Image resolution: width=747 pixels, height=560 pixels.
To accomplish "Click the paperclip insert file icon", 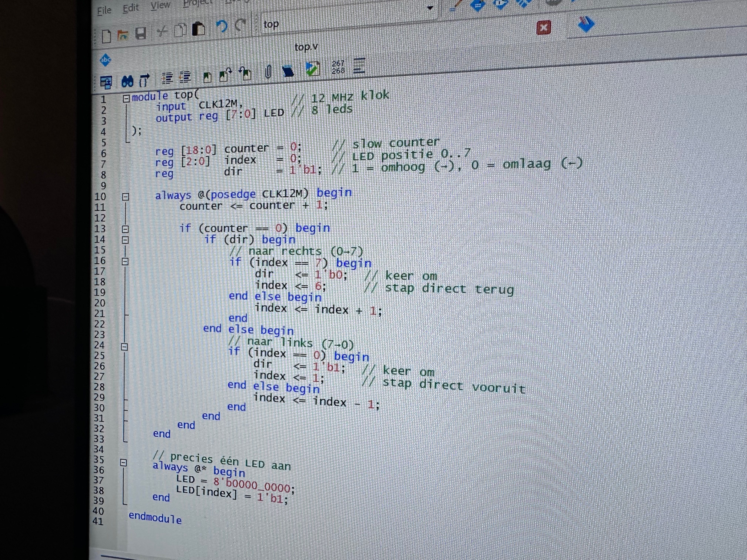I will 268,71.
